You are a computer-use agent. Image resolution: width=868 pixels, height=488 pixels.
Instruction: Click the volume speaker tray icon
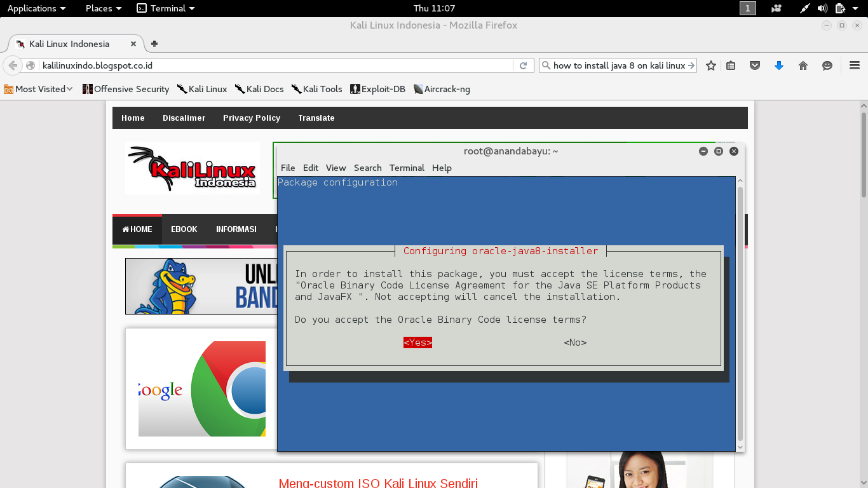(822, 8)
